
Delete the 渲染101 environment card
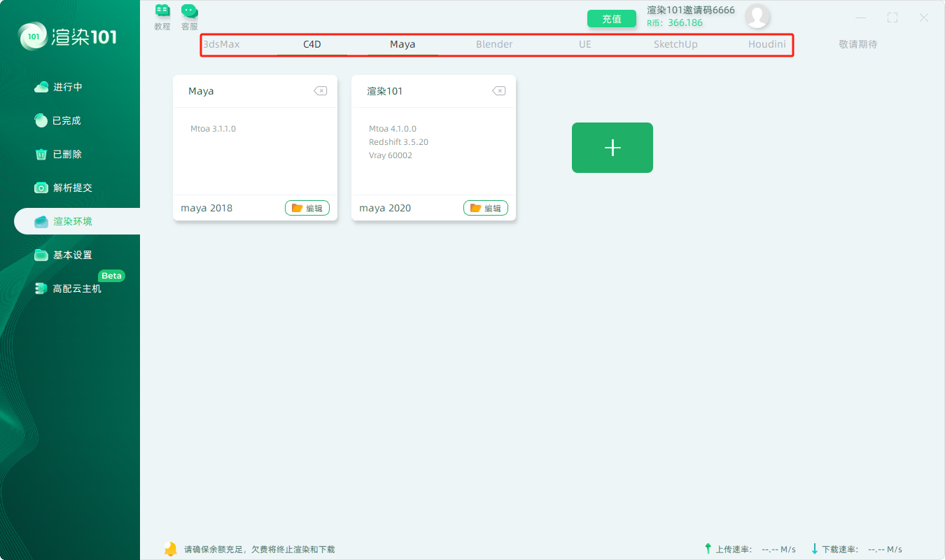498,91
